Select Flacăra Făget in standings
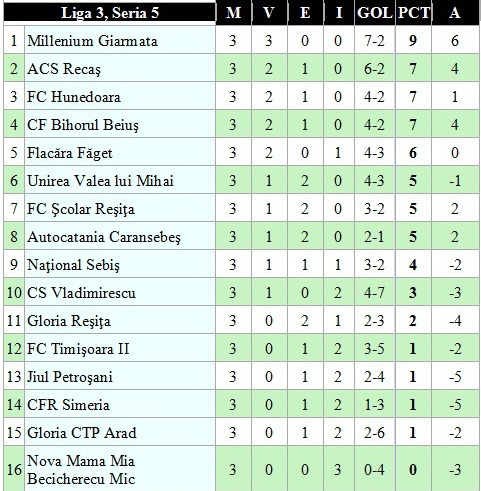The height and width of the screenshot is (491, 481). tap(70, 153)
